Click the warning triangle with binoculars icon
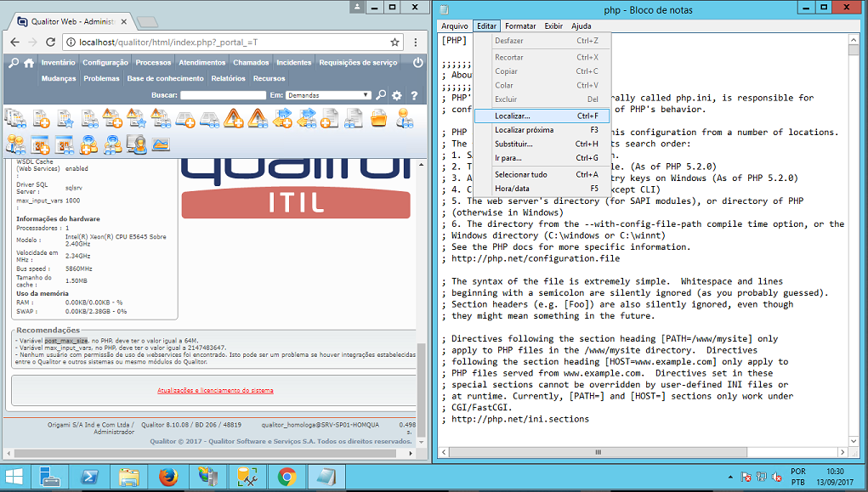The height and width of the screenshot is (492, 868). pos(258,118)
